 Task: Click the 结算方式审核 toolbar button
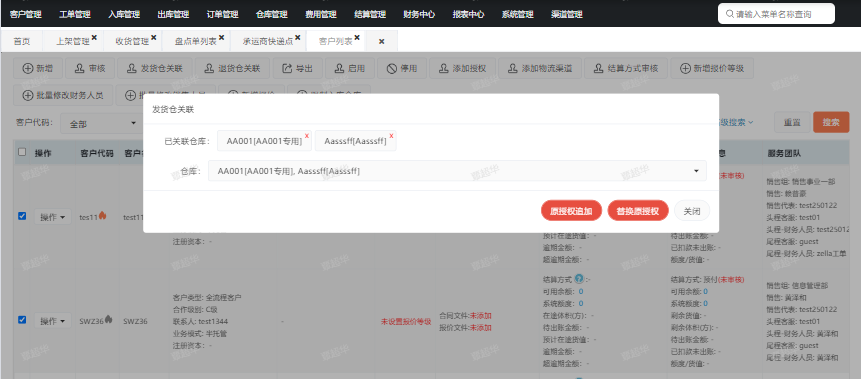(x=625, y=69)
